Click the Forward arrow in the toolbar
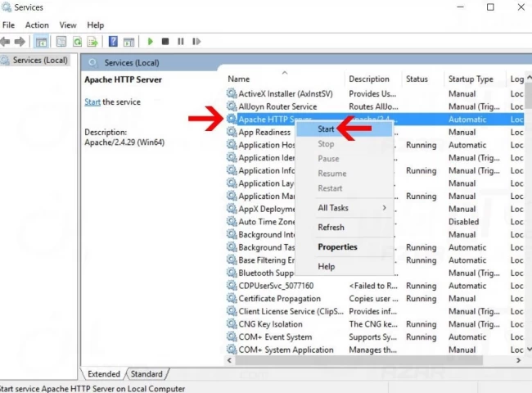532x393 pixels. pos(20,42)
